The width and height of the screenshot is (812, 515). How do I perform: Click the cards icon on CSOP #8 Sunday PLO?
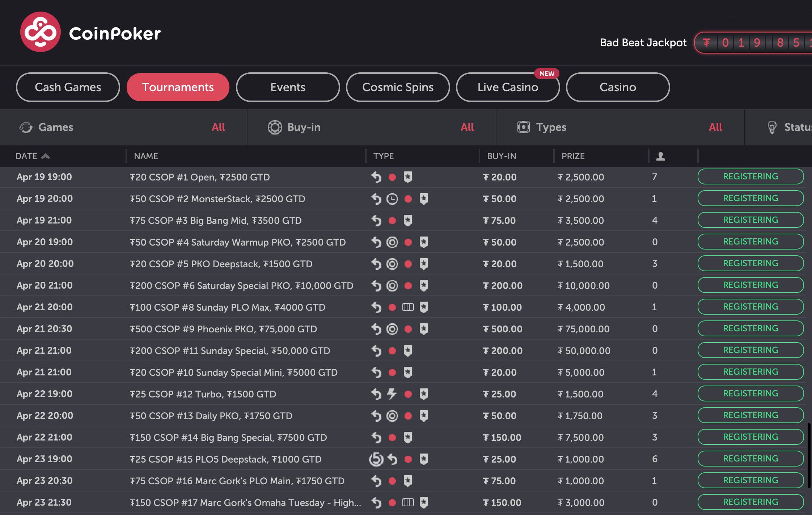coord(408,307)
